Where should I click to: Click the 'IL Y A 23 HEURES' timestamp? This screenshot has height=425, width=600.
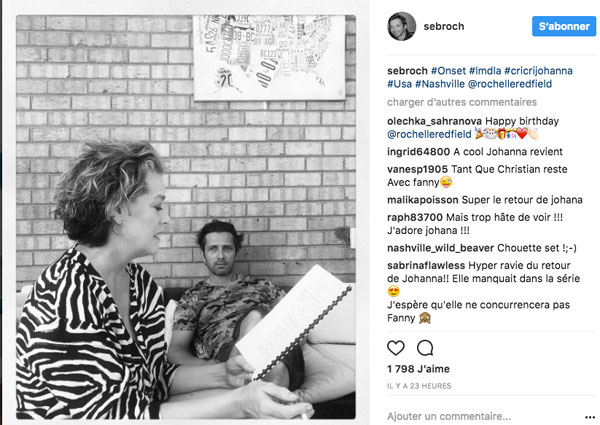(419, 386)
